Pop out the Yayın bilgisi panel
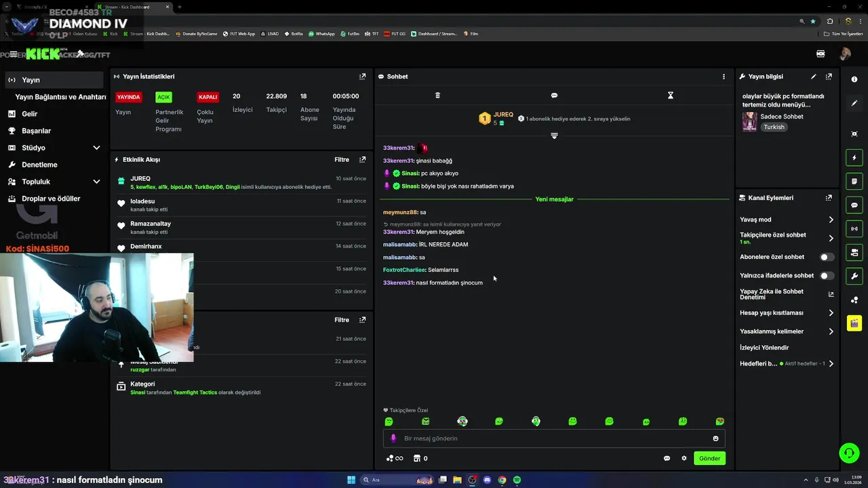This screenshot has height=488, width=868. coord(829,77)
